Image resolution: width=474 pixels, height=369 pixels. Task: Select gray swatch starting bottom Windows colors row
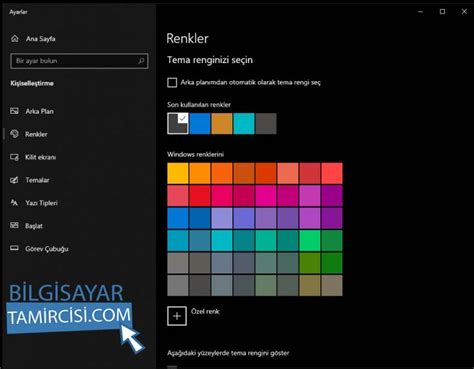click(x=178, y=285)
